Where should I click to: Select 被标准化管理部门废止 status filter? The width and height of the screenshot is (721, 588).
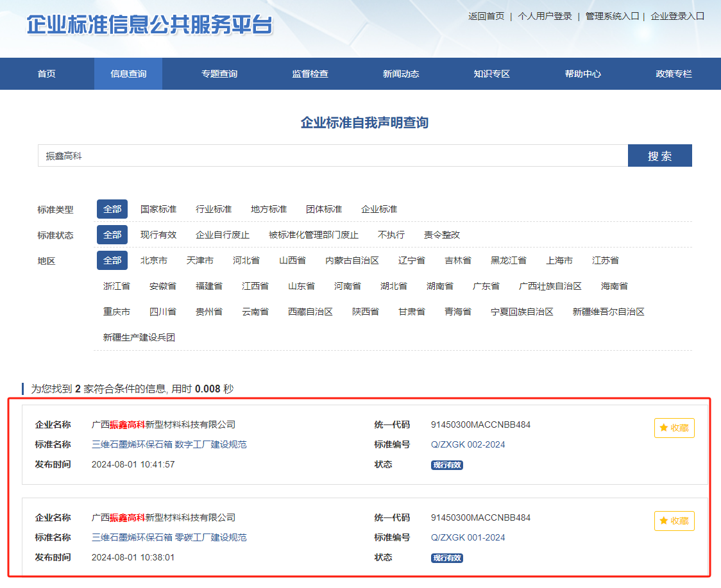pyautogui.click(x=314, y=235)
